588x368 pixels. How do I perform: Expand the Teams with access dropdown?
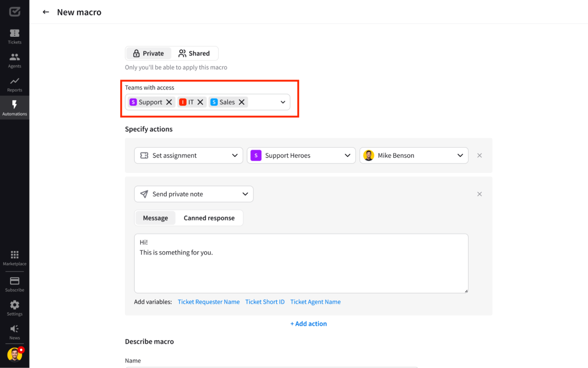coord(283,102)
